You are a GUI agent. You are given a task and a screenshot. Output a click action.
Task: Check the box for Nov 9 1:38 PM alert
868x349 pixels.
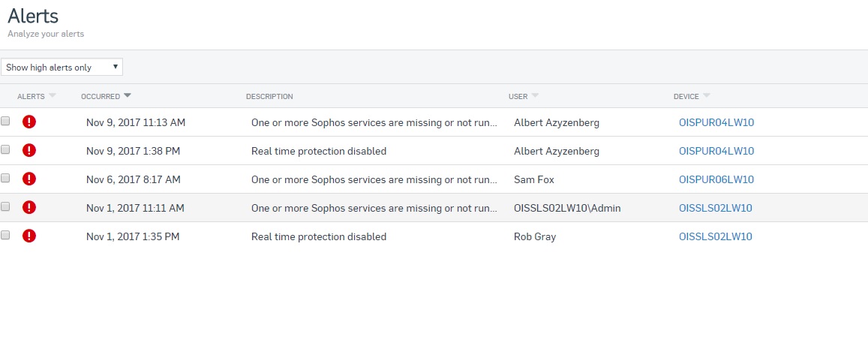[5, 149]
